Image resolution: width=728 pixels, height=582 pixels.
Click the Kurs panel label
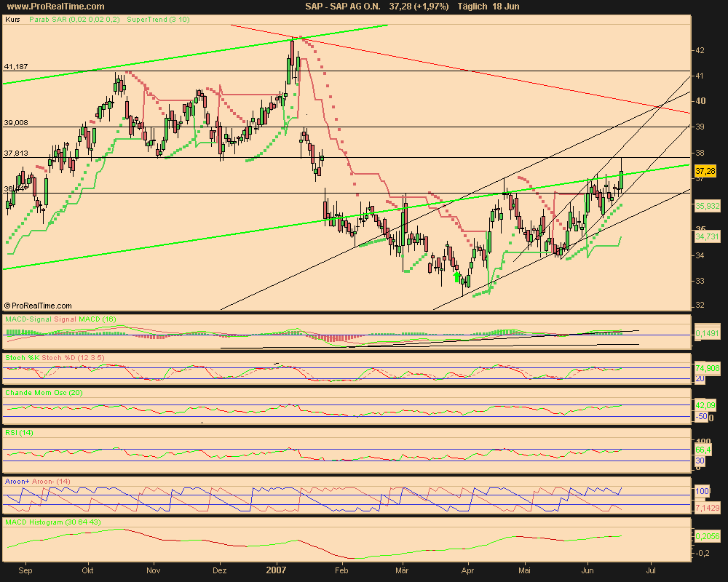pos(12,20)
